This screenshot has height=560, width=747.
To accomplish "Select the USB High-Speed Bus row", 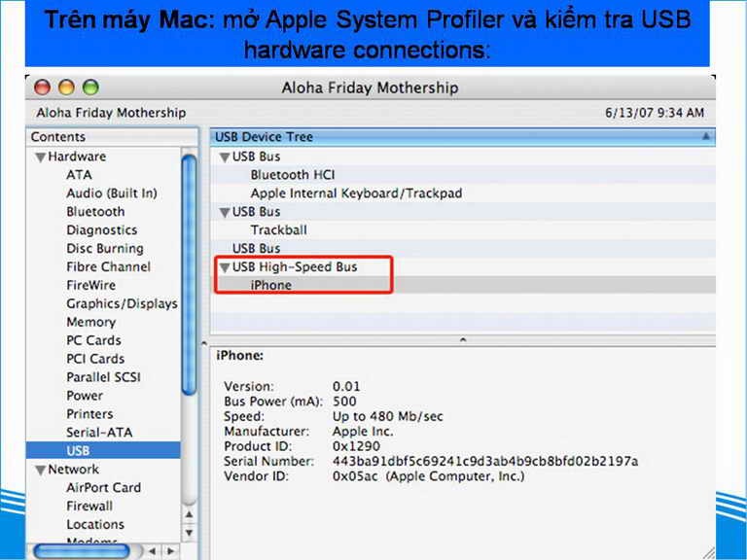I will (x=463, y=266).
